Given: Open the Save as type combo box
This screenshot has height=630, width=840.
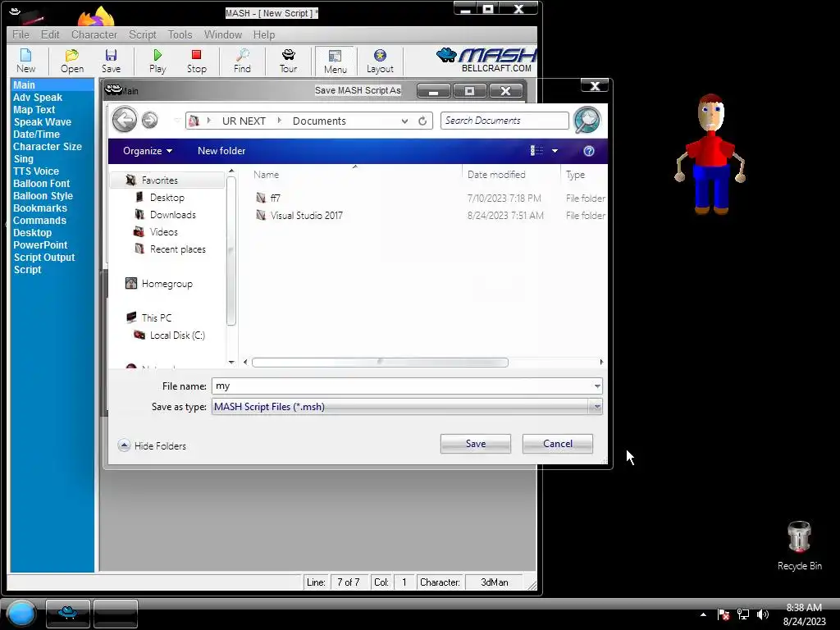Looking at the screenshot, I should pyautogui.click(x=407, y=407).
